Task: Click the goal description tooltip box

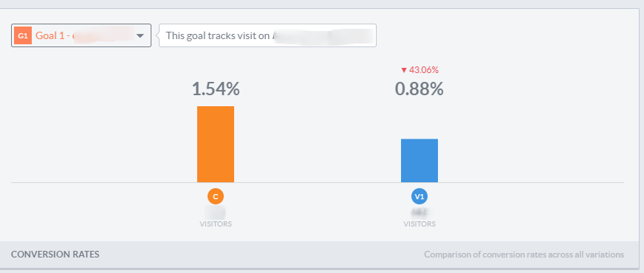Action: 267,35
